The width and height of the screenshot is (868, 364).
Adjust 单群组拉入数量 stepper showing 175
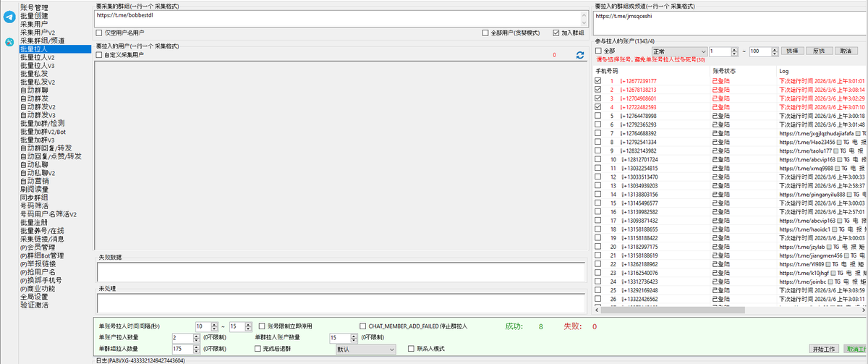(x=196, y=349)
